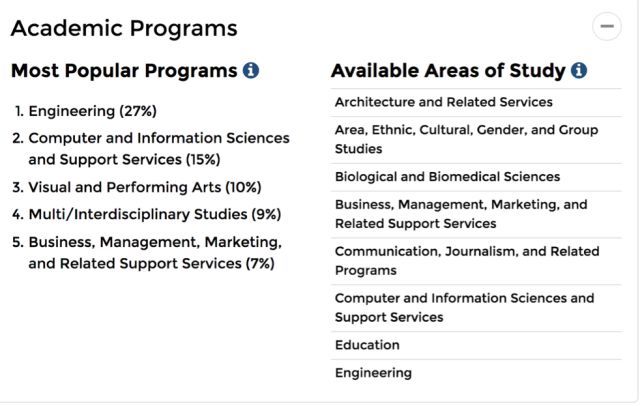Select Architecture and Related Services

pos(443,102)
